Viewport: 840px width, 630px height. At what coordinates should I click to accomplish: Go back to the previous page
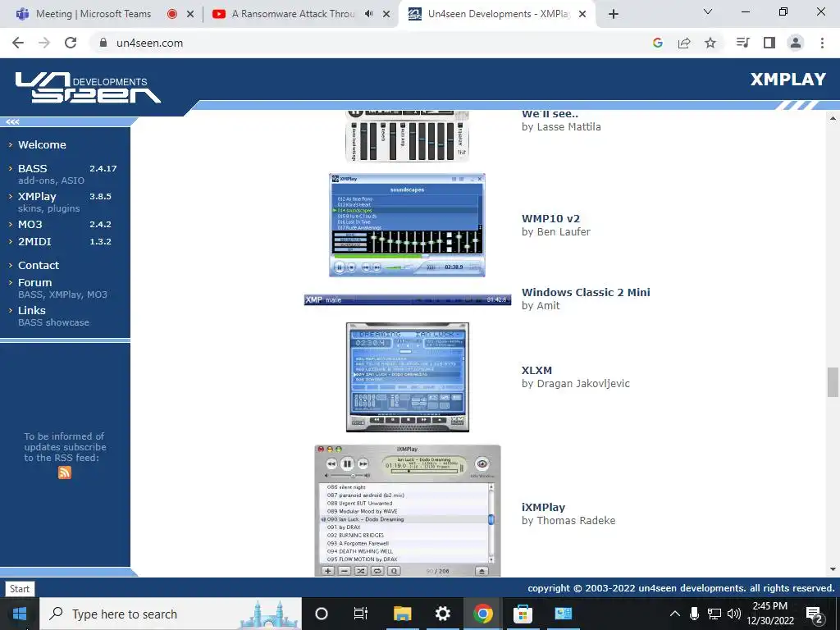click(x=18, y=43)
